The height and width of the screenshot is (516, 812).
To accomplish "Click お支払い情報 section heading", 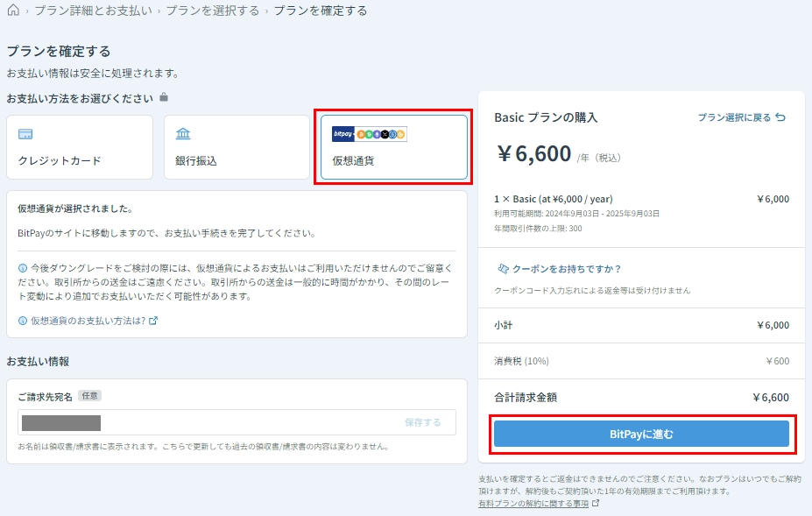I will pyautogui.click(x=38, y=362).
